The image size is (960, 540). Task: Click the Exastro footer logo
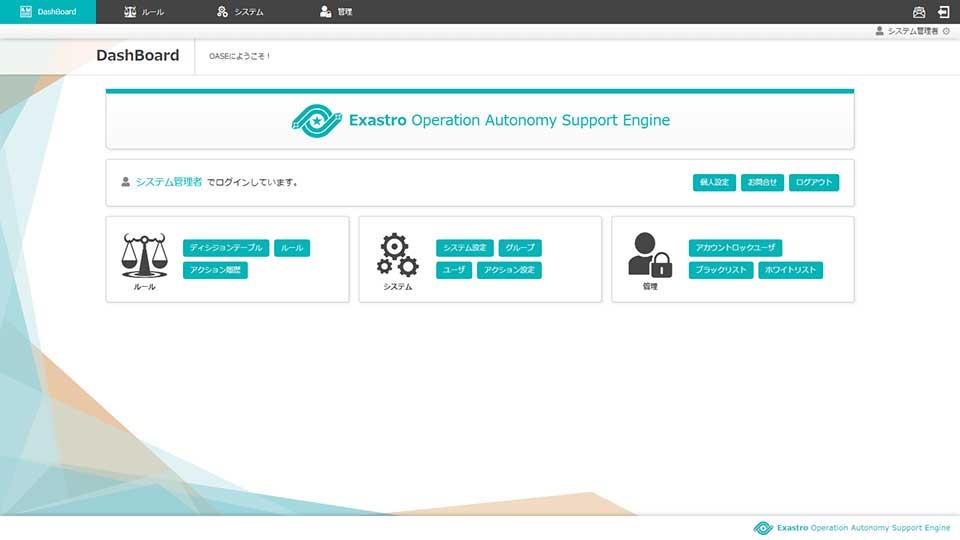[x=763, y=528]
